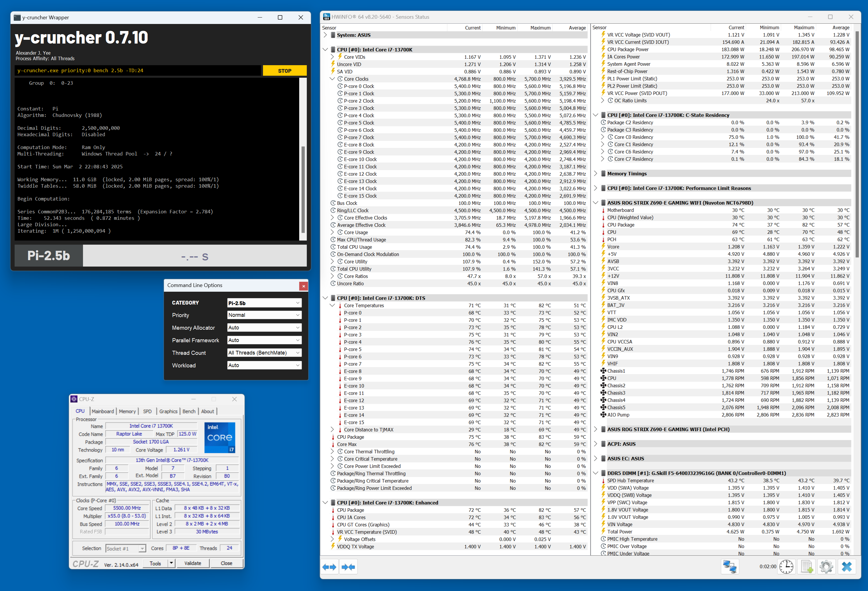Click the Motherboard thermometer icon in HWiNFO
This screenshot has height=591, width=868.
603,210
